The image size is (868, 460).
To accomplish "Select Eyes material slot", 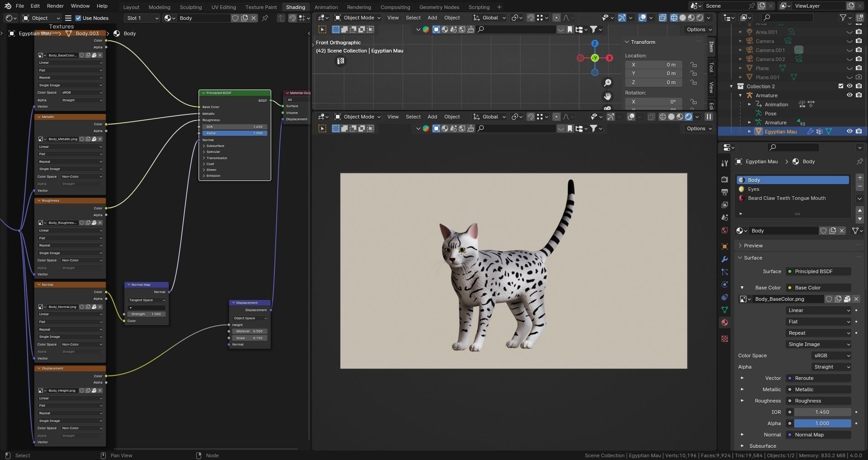I will (793, 189).
